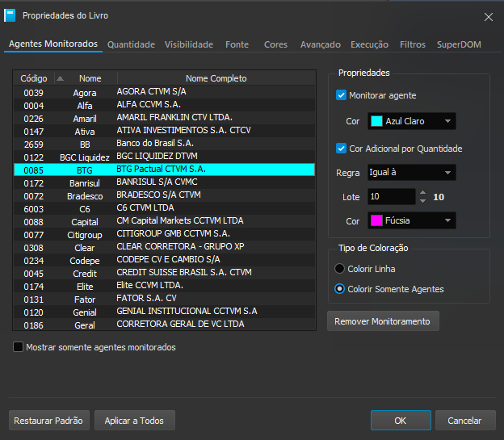Select CLEAR CORRETORA - GRUPO XP row
504x440 pixels.
tap(164, 247)
